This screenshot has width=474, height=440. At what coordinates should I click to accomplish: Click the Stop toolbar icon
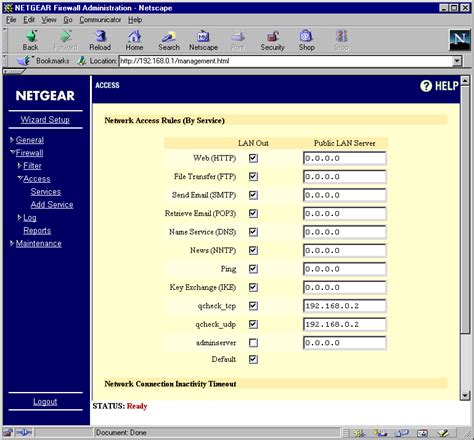[x=342, y=36]
